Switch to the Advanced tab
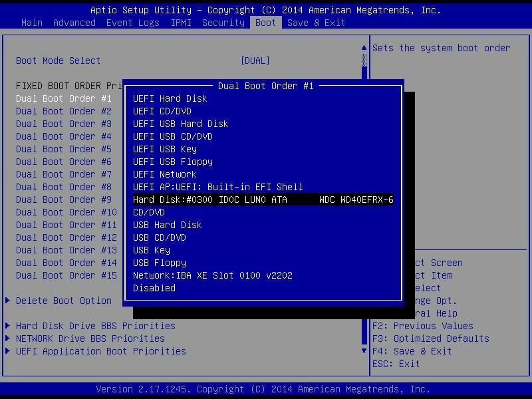The height and width of the screenshot is (399, 532). (x=74, y=23)
